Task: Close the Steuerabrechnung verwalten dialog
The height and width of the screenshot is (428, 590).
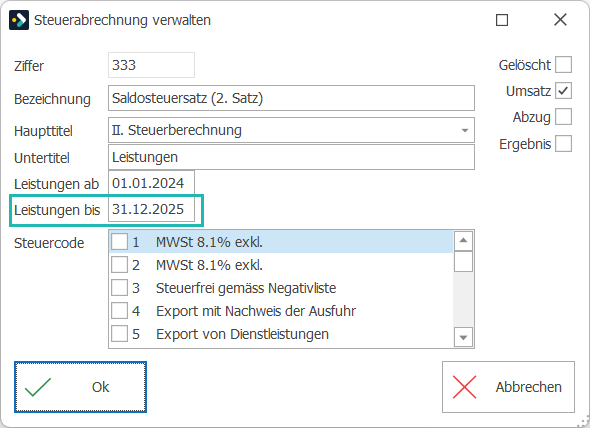Action: 560,20
